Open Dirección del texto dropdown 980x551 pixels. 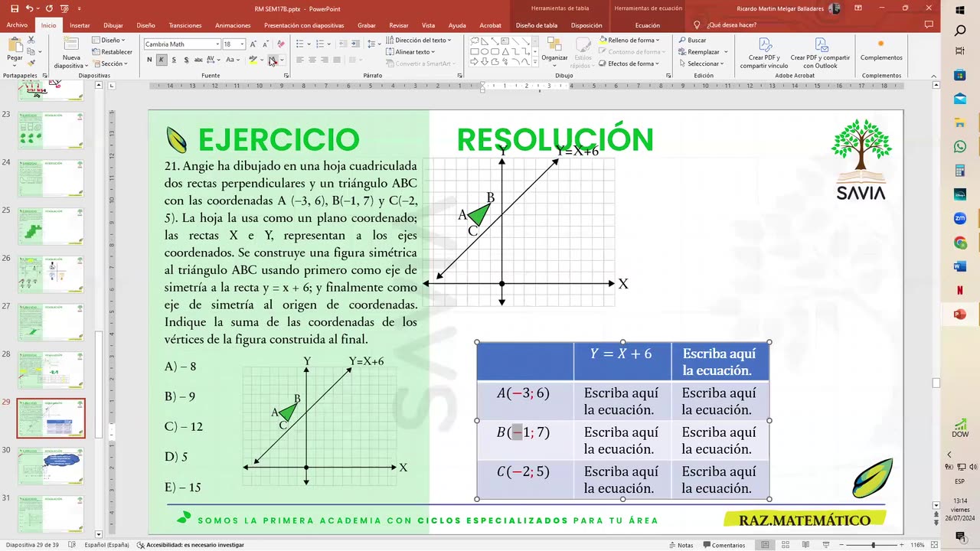point(419,40)
